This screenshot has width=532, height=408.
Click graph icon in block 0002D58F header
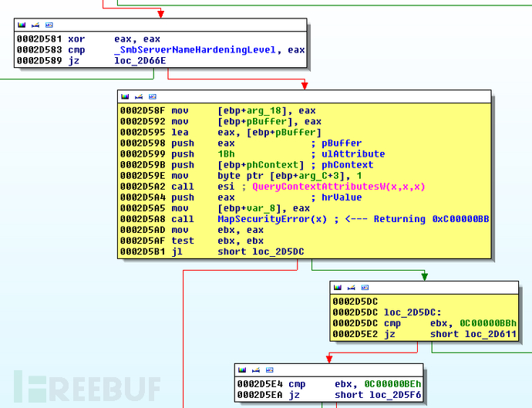coord(139,96)
